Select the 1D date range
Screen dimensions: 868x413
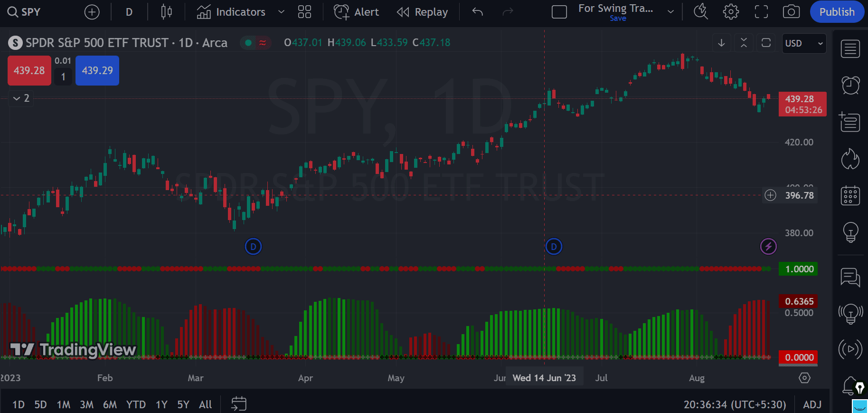tap(19, 404)
